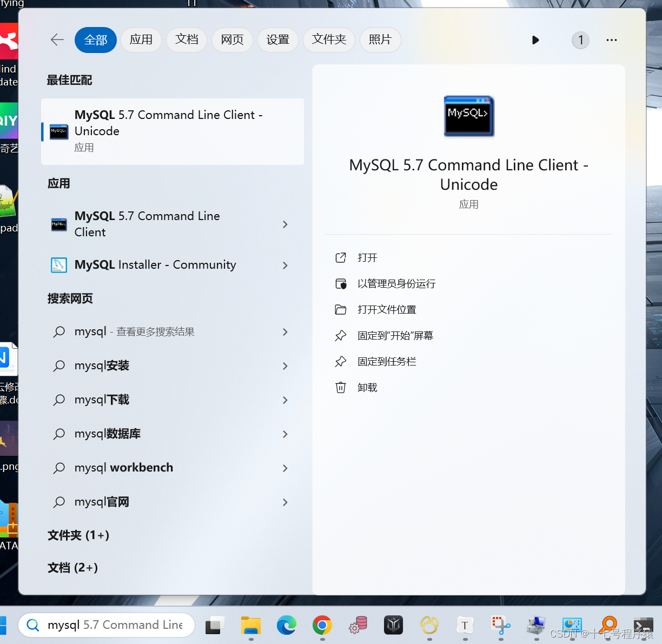Expand chevron for mysql workbench suggestion
This screenshot has height=644, width=662.
tap(285, 468)
